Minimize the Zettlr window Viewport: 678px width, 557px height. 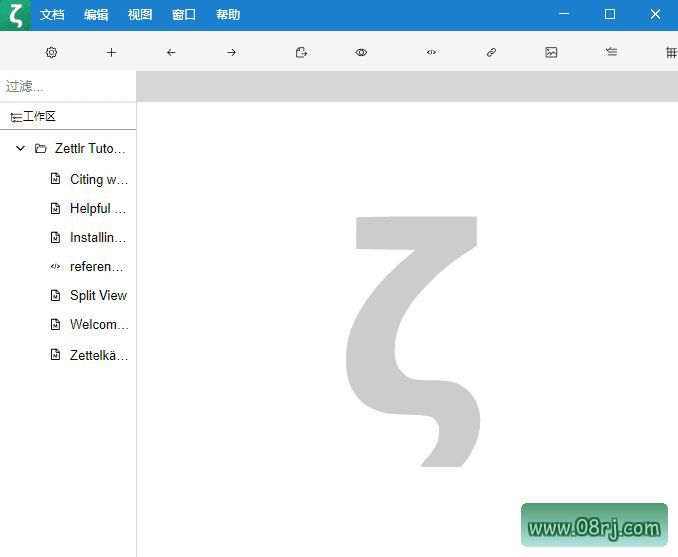click(564, 14)
